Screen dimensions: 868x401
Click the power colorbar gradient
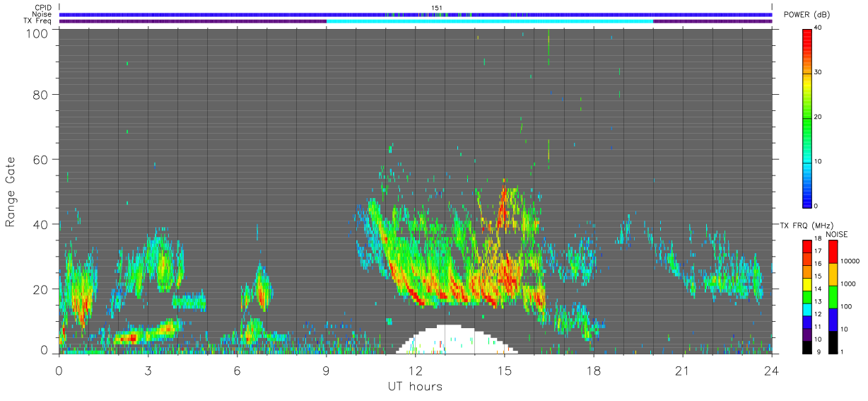[808, 118]
